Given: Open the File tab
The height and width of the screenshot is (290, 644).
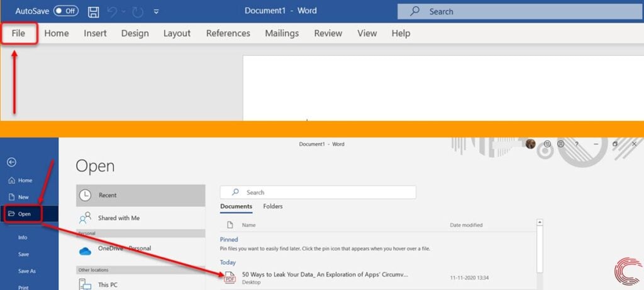Looking at the screenshot, I should pyautogui.click(x=18, y=33).
